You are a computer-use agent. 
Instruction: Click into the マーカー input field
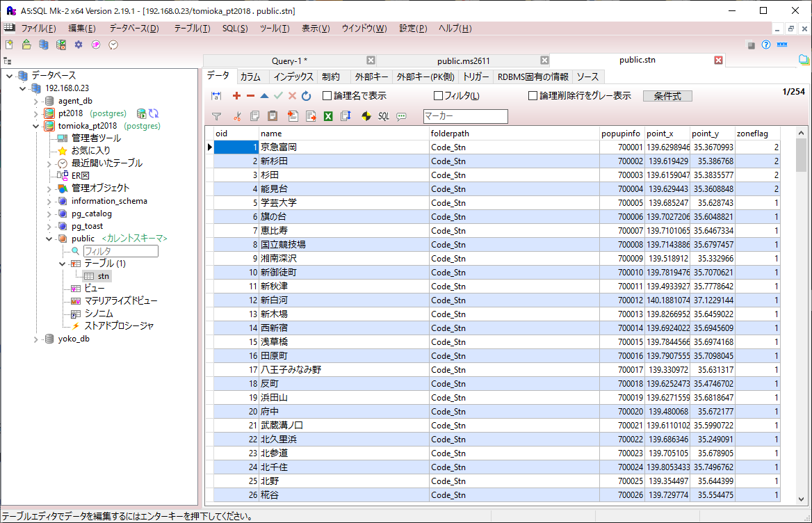(465, 116)
